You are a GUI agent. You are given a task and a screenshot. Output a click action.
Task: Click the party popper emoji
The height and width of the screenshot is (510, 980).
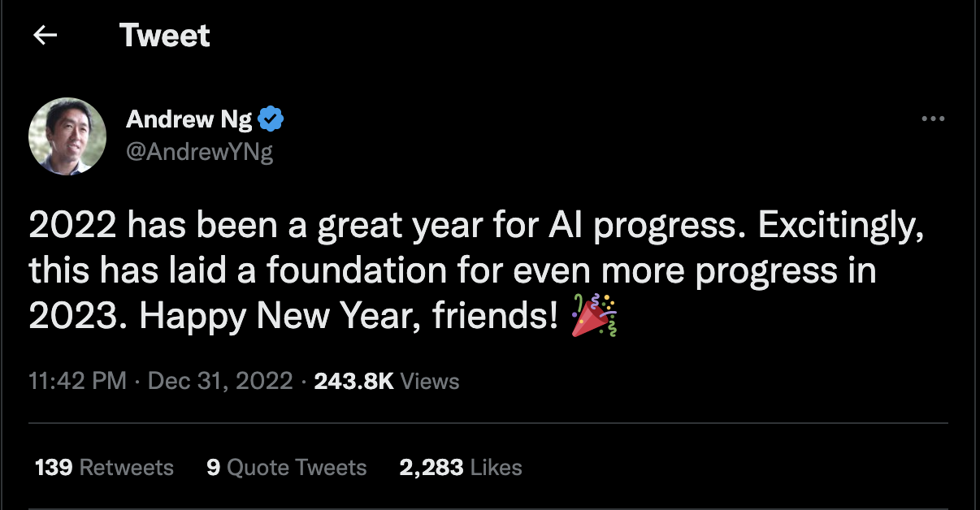[594, 315]
